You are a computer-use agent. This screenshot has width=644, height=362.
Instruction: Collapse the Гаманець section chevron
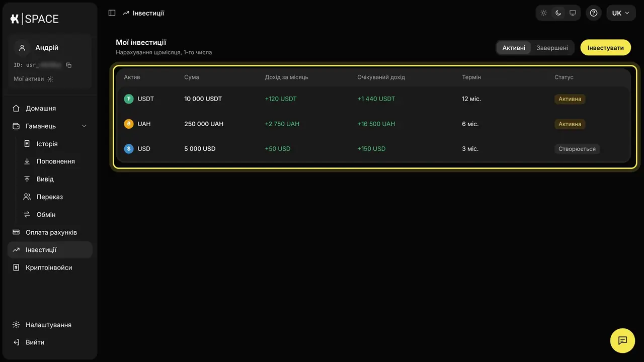click(84, 126)
